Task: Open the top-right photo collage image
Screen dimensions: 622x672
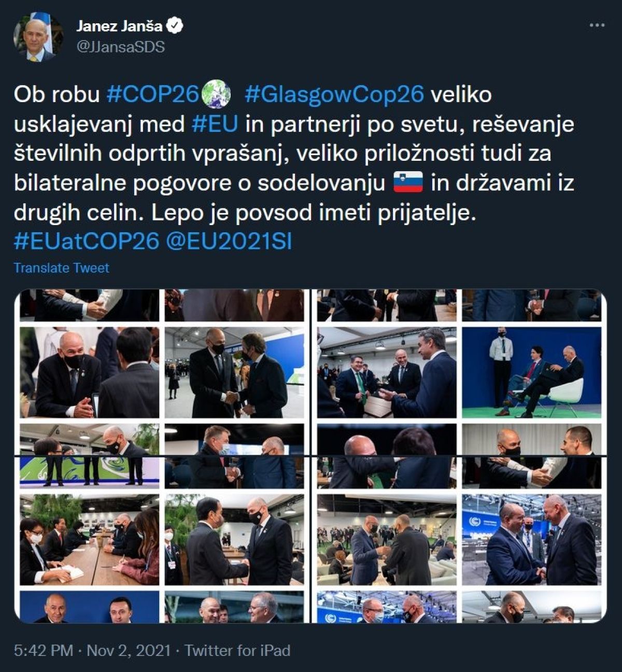Action: (459, 372)
